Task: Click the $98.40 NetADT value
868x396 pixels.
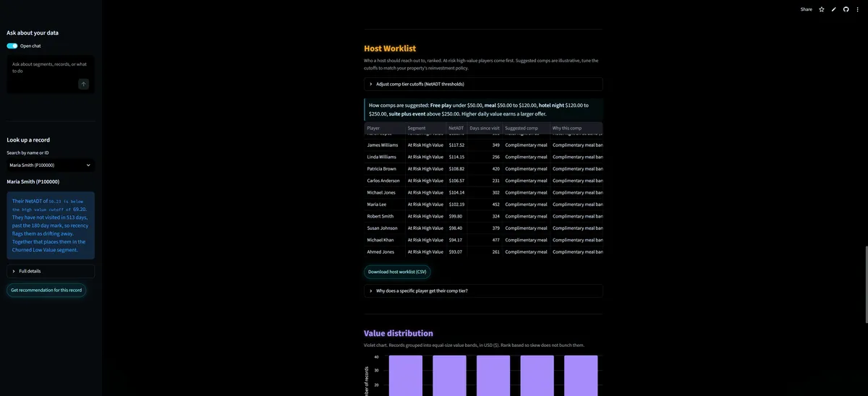Action: pyautogui.click(x=456, y=228)
